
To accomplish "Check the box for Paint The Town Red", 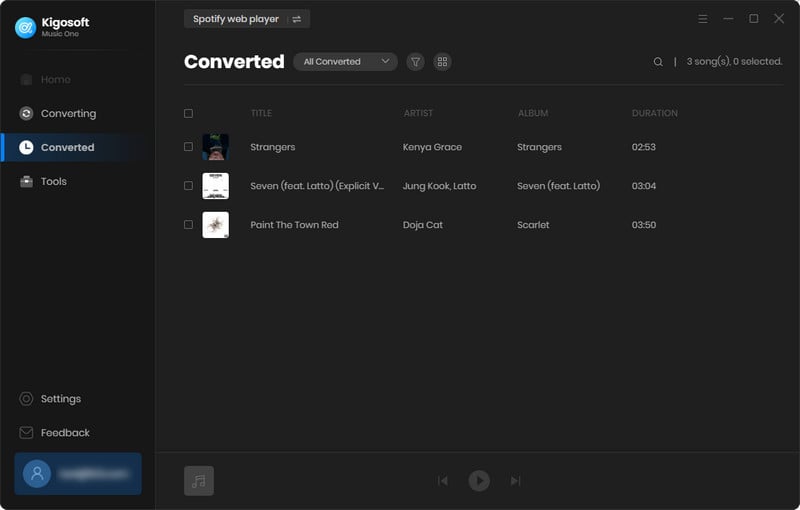I will tap(188, 225).
